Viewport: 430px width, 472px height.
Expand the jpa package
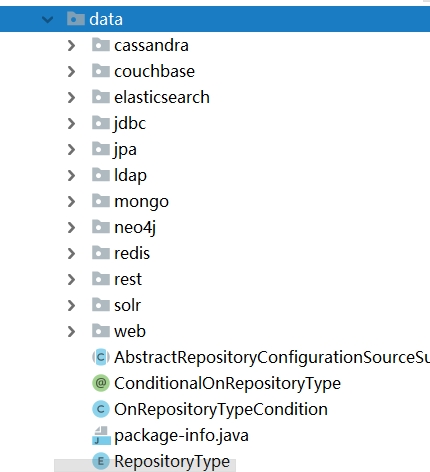pyautogui.click(x=71, y=149)
